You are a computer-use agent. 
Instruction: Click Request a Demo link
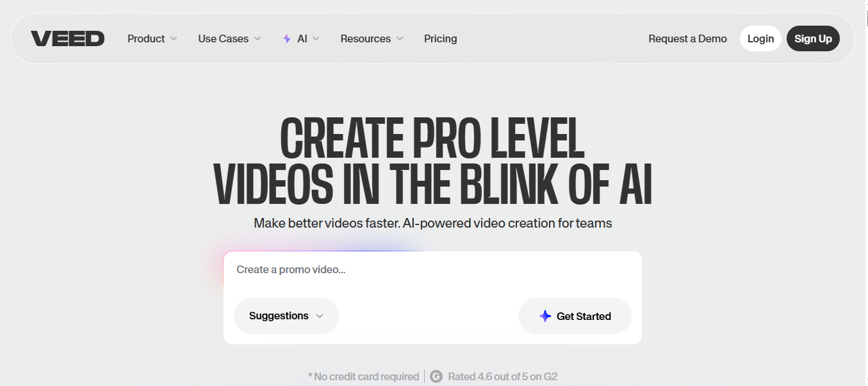(687, 38)
